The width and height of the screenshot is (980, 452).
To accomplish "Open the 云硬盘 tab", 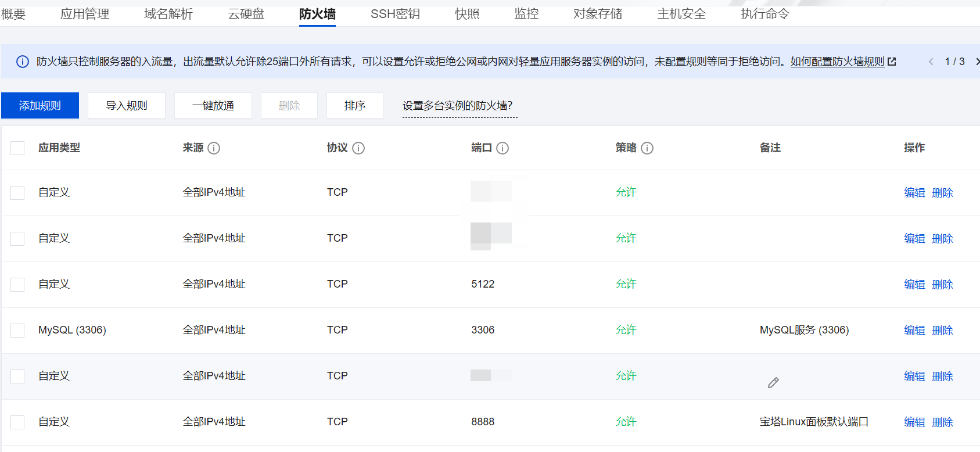I will point(246,13).
